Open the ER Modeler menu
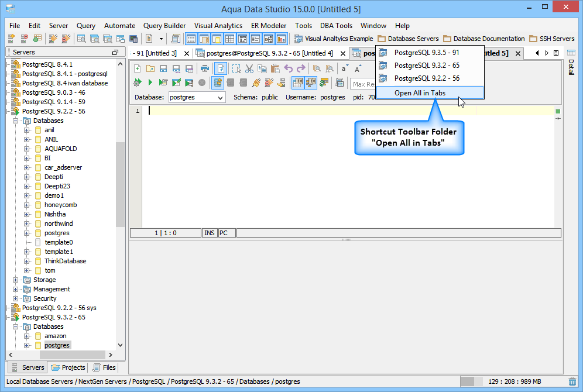The height and width of the screenshot is (392, 583). tap(269, 26)
